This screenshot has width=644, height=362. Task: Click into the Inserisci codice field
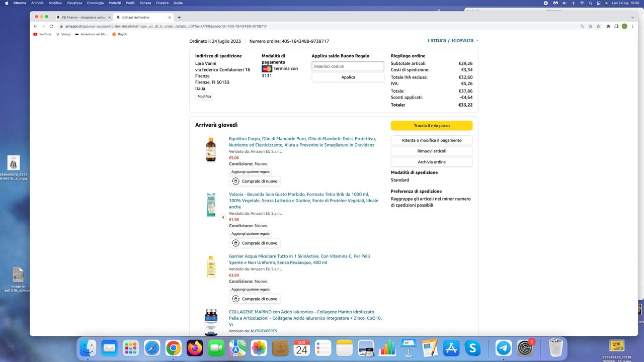point(348,66)
